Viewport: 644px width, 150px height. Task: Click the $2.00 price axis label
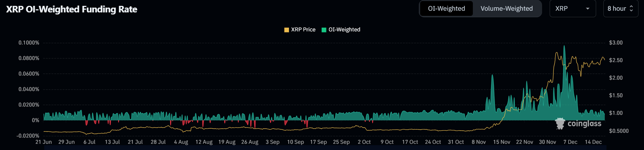pos(616,78)
